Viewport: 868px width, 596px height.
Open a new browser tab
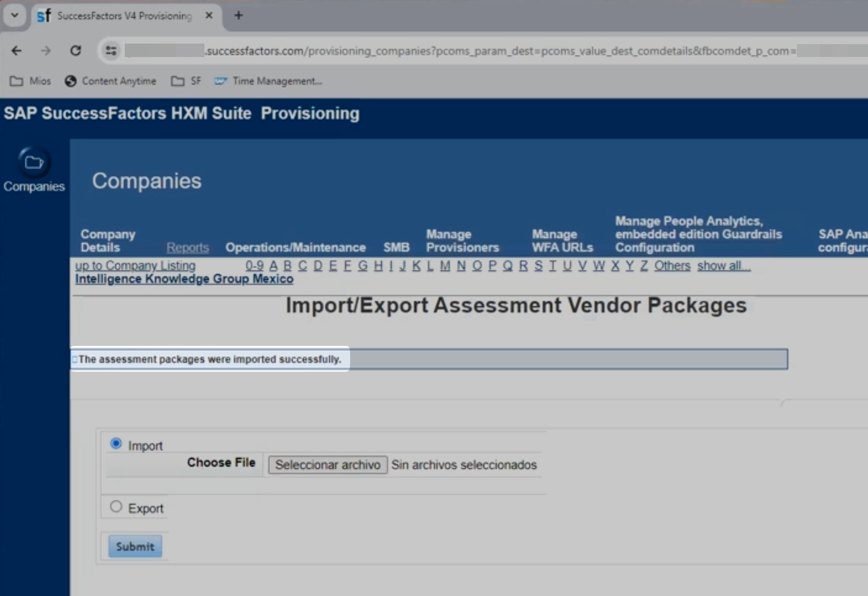[x=238, y=16]
